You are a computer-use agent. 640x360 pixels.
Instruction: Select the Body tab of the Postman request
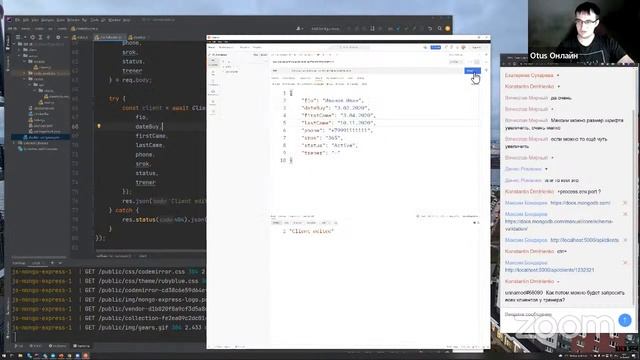click(318, 78)
